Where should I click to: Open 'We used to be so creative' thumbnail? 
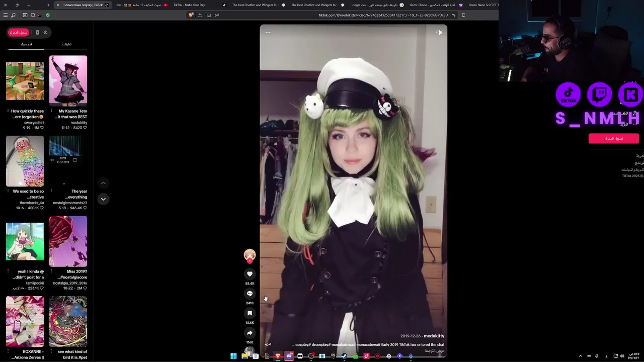[25, 161]
